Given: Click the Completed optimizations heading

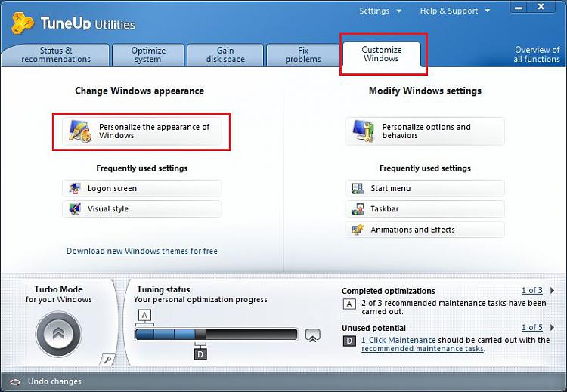Looking at the screenshot, I should coord(389,291).
